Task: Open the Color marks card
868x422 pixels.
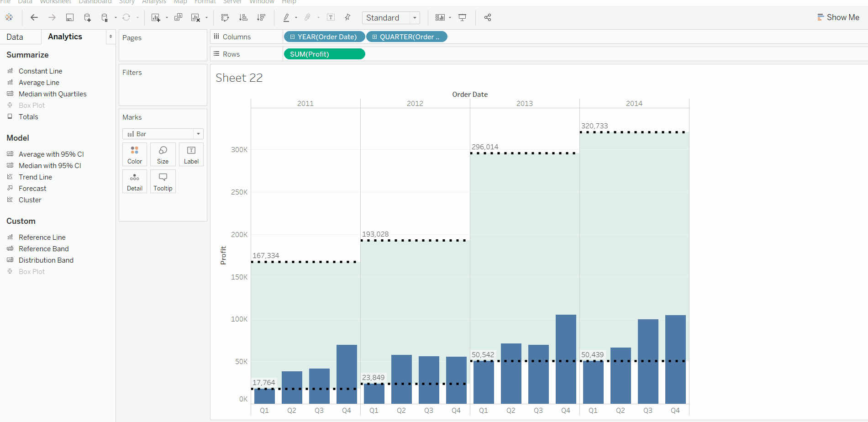Action: coord(135,154)
